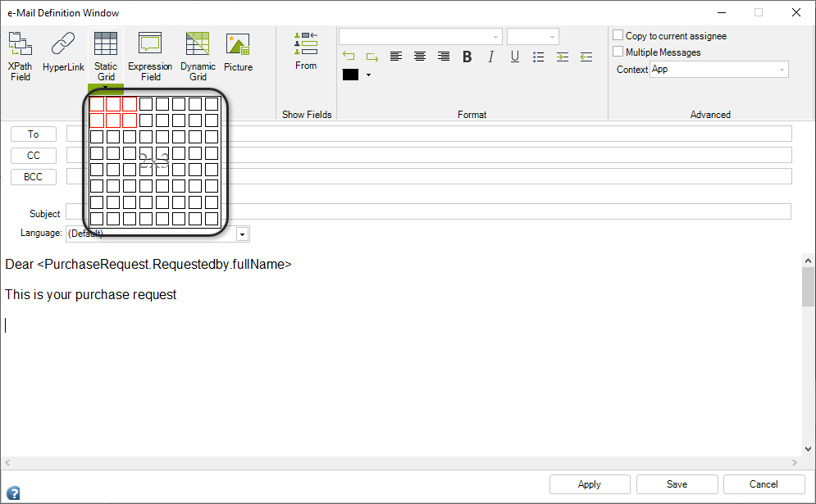Click 'This is your purchase request' text
Image resolution: width=816 pixels, height=504 pixels.
90,294
